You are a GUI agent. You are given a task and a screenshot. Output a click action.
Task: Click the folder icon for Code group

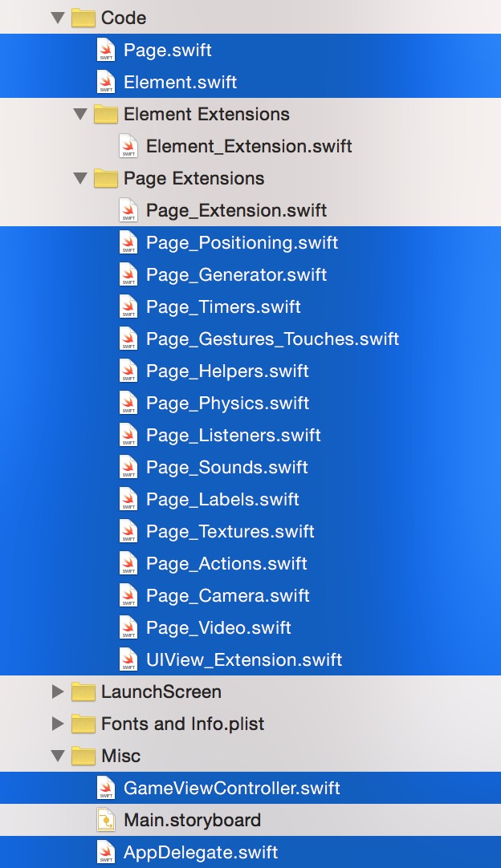coord(83,18)
